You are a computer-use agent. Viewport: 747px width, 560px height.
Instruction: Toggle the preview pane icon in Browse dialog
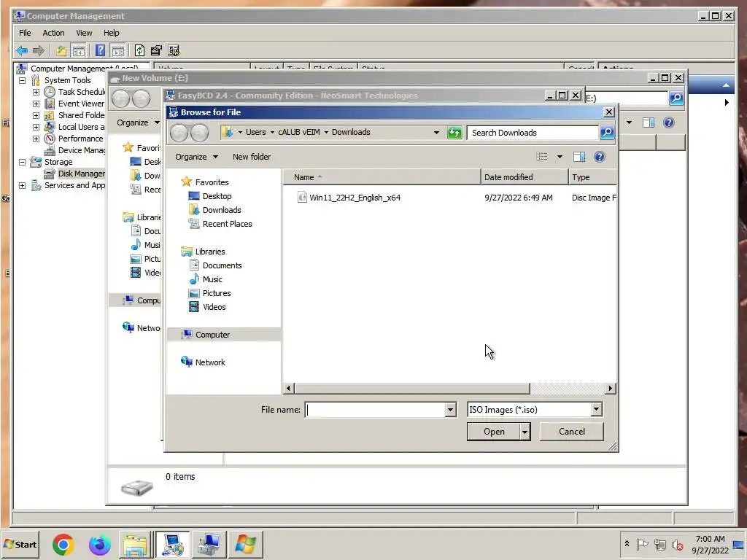coord(578,157)
